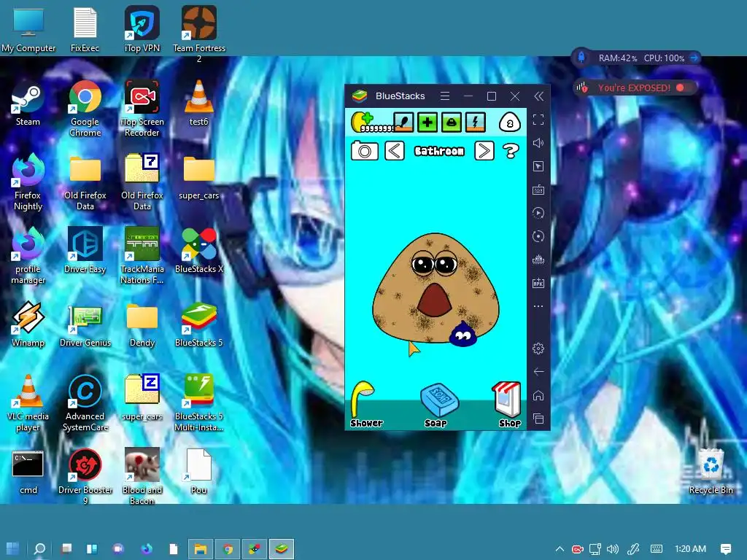Click BlueStacks sync operations circular icon
This screenshot has height=560, width=747.
point(538,236)
